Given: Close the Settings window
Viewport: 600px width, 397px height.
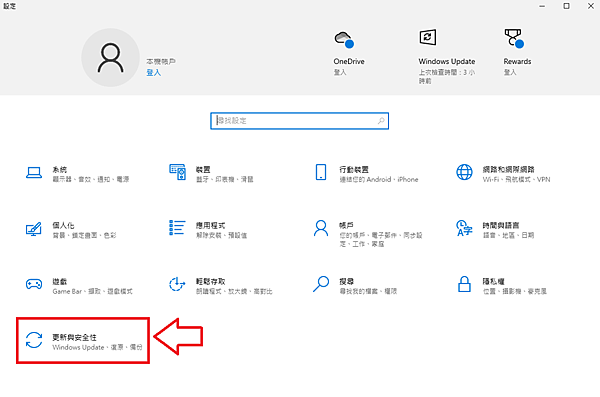Looking at the screenshot, I should coord(590,6).
